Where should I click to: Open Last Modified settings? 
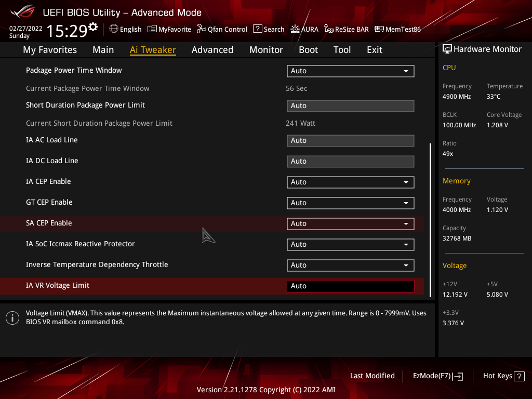372,376
